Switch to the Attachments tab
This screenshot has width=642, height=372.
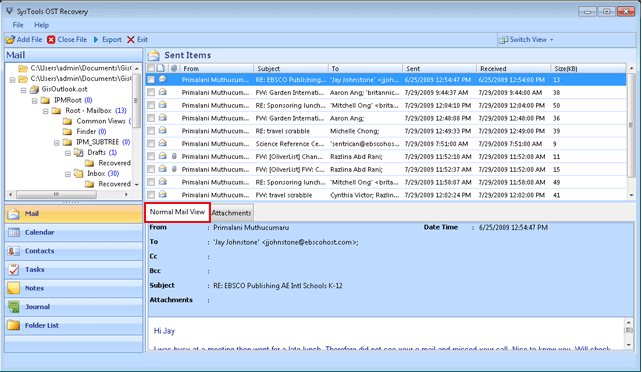[231, 213]
